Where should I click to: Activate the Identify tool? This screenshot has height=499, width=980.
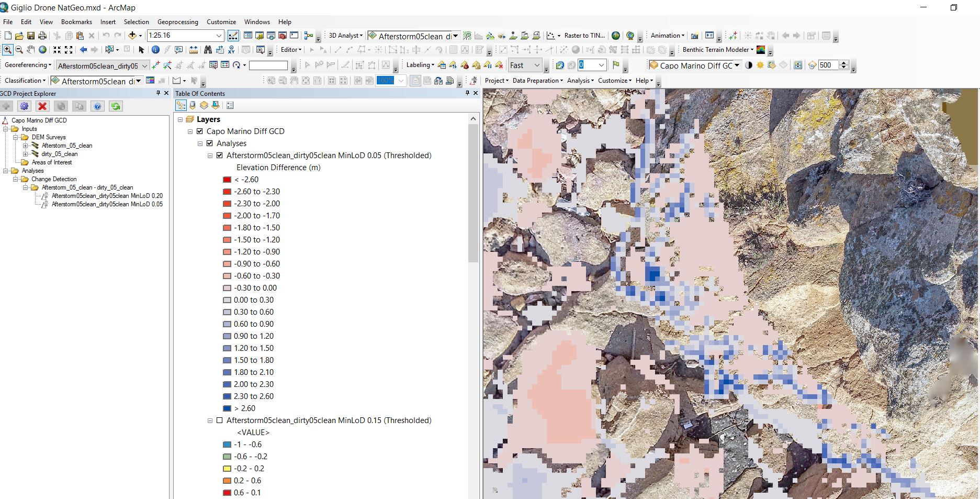click(x=155, y=50)
